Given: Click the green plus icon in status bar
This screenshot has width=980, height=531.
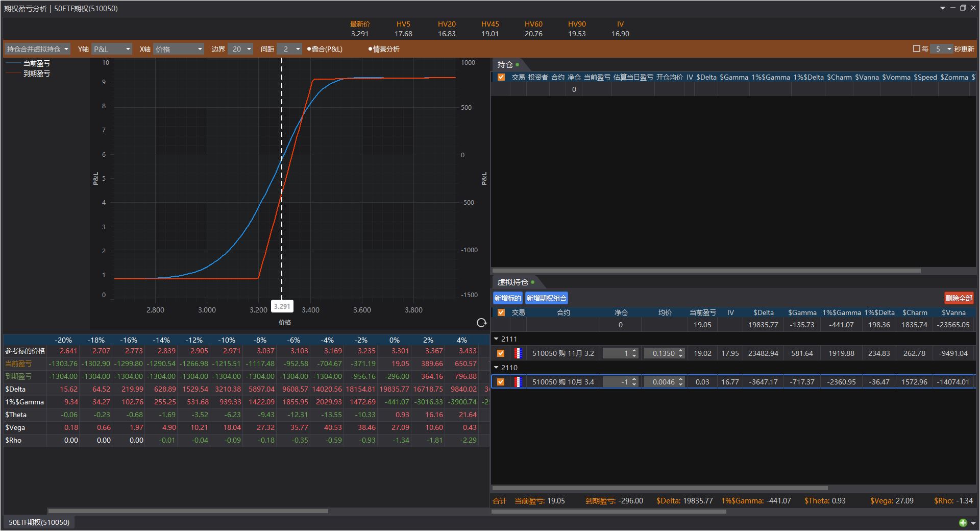Looking at the screenshot, I should point(963,522).
